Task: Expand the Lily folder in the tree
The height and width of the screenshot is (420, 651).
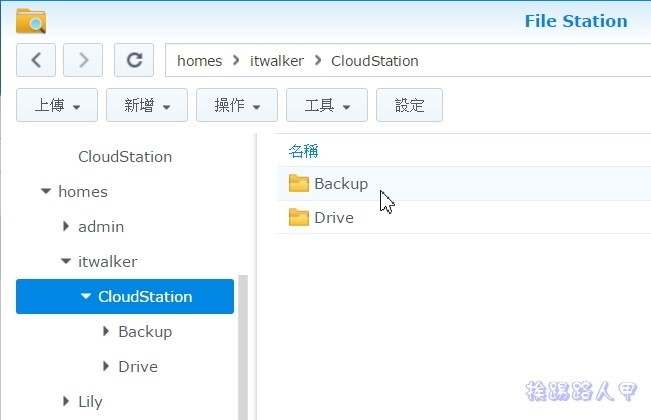Action: tap(66, 402)
